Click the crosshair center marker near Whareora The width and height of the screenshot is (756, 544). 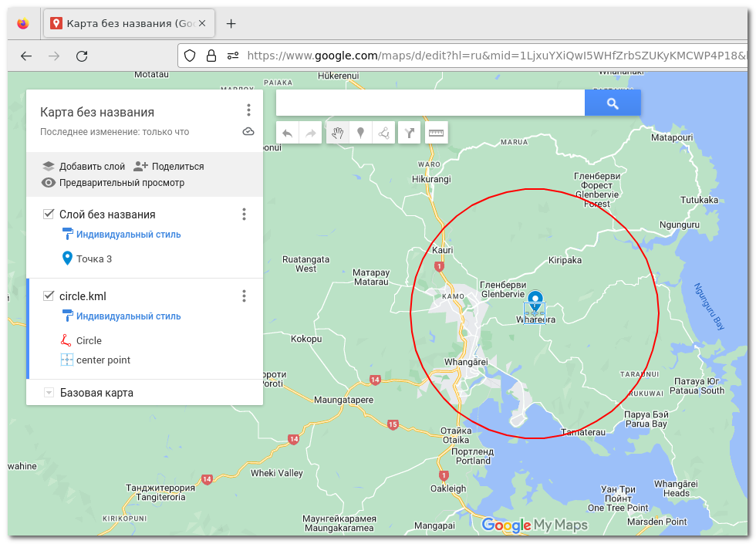[x=535, y=313]
